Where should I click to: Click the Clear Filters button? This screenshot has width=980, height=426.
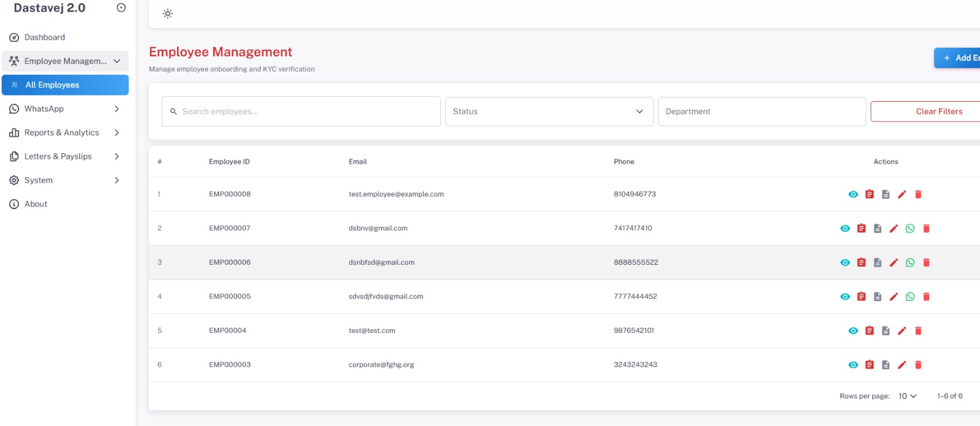[926, 112]
